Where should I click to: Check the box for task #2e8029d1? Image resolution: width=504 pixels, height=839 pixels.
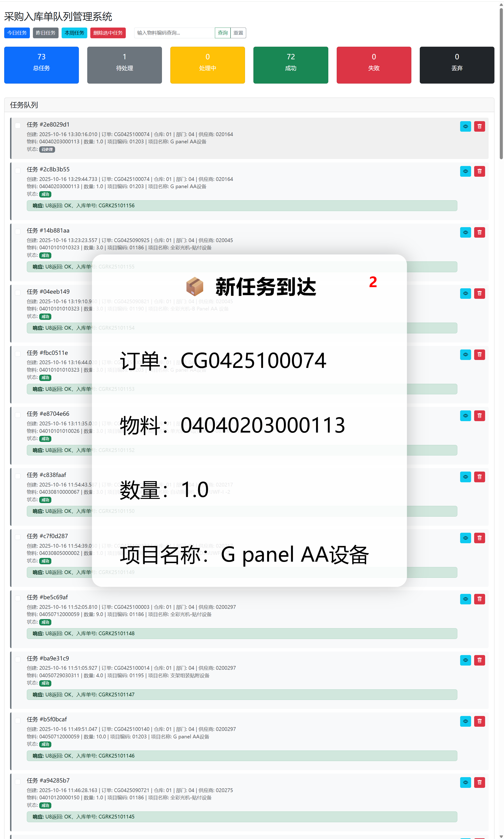coord(18,126)
